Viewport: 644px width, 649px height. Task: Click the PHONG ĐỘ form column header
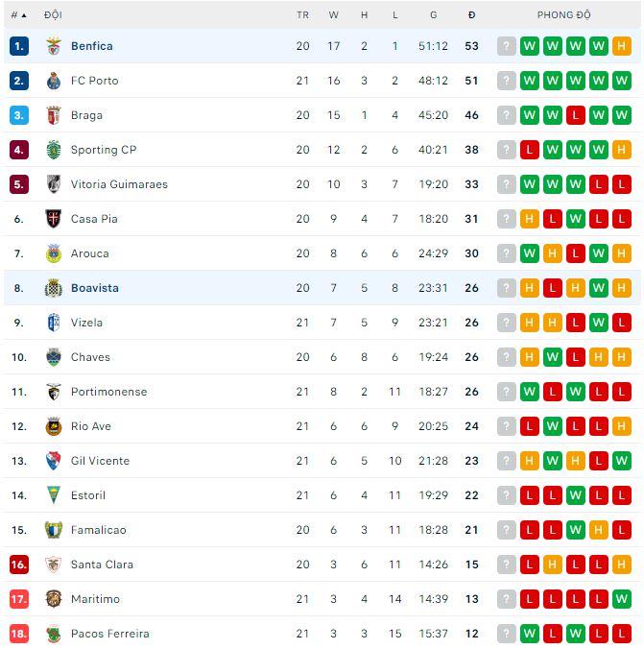[x=564, y=14]
